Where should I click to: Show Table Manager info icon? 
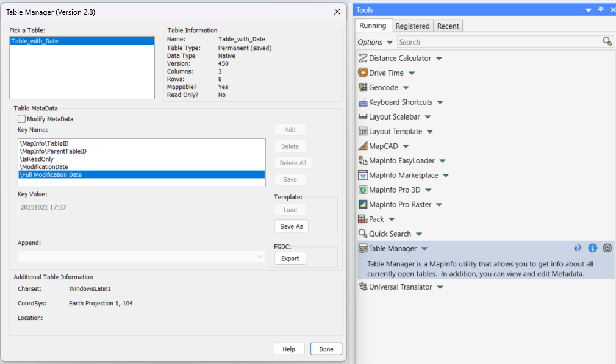coord(592,248)
